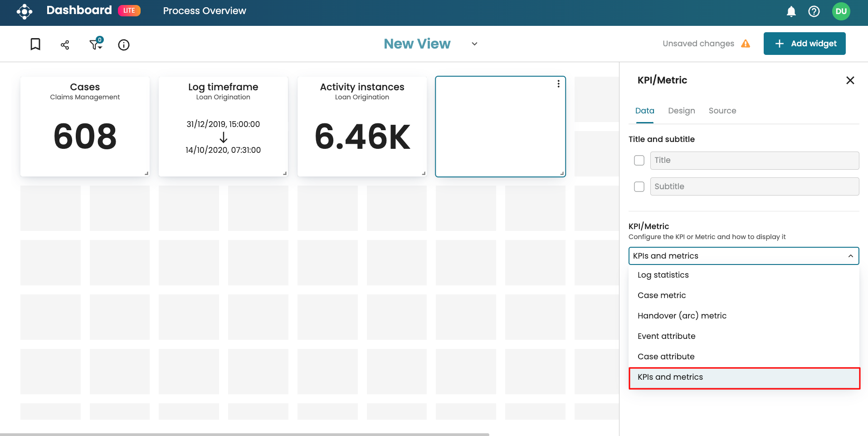The height and width of the screenshot is (436, 868).
Task: Select Log statistics from the dropdown list
Action: (663, 275)
